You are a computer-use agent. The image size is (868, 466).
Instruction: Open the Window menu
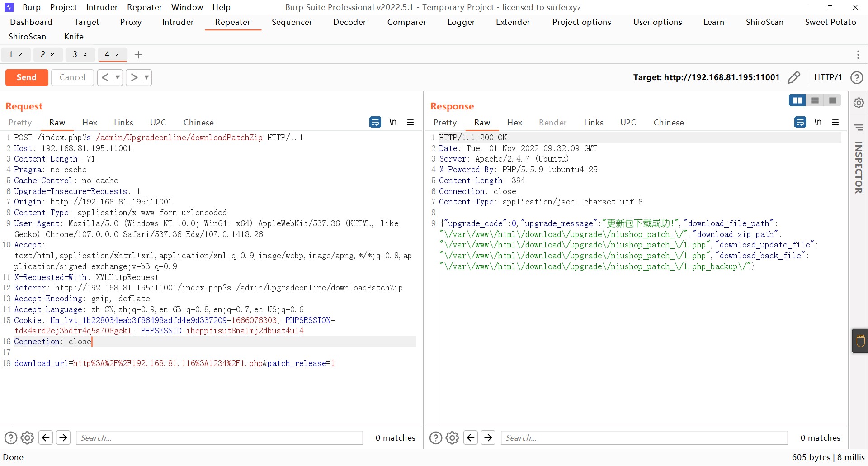pyautogui.click(x=187, y=7)
